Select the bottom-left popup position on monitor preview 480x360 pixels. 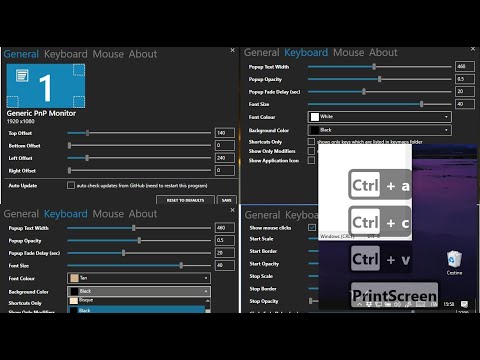(x=13, y=101)
